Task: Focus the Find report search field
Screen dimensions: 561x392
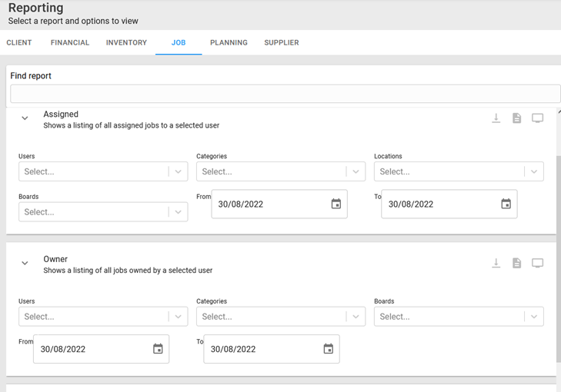Action: pyautogui.click(x=286, y=94)
